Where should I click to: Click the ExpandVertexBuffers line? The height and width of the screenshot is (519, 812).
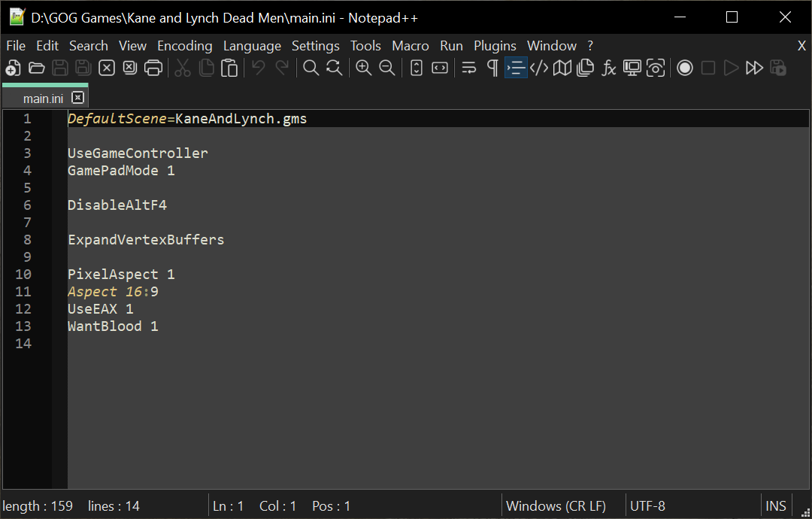[x=146, y=240]
